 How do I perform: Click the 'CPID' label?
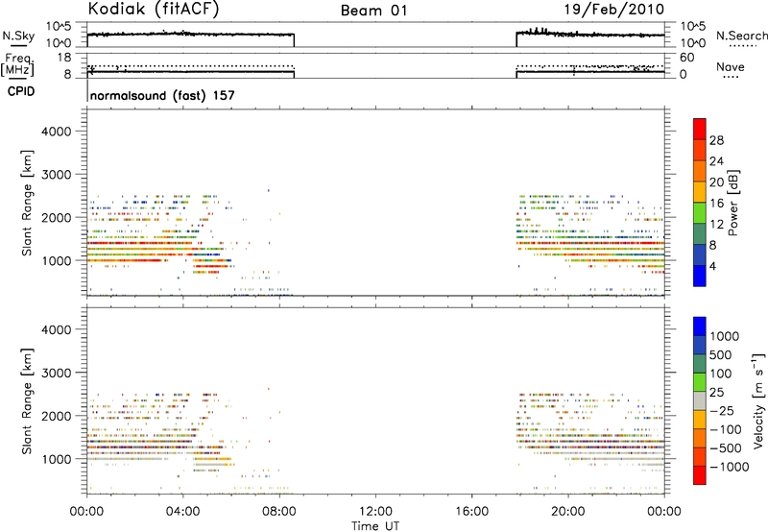coord(21,91)
